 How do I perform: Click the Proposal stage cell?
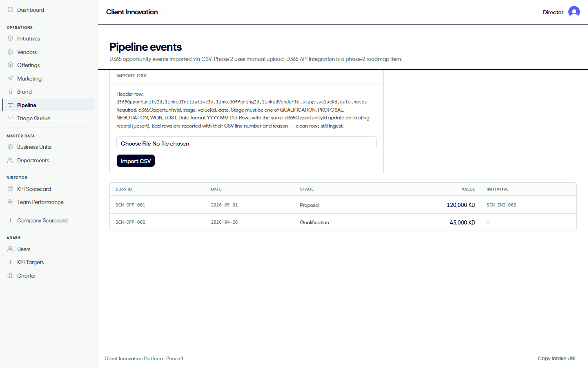(310, 205)
